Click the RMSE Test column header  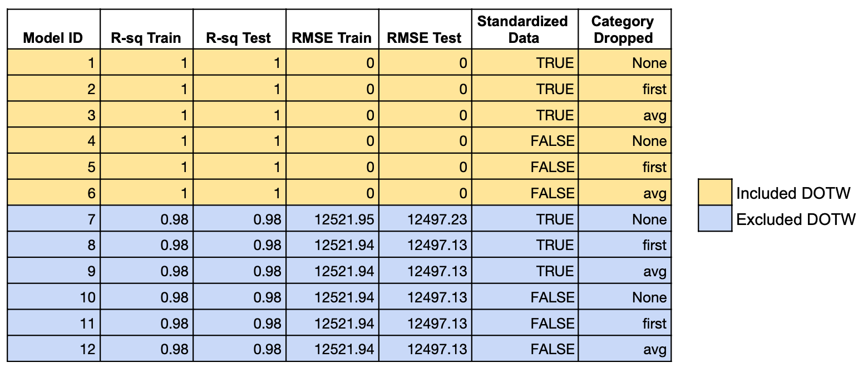point(425,38)
